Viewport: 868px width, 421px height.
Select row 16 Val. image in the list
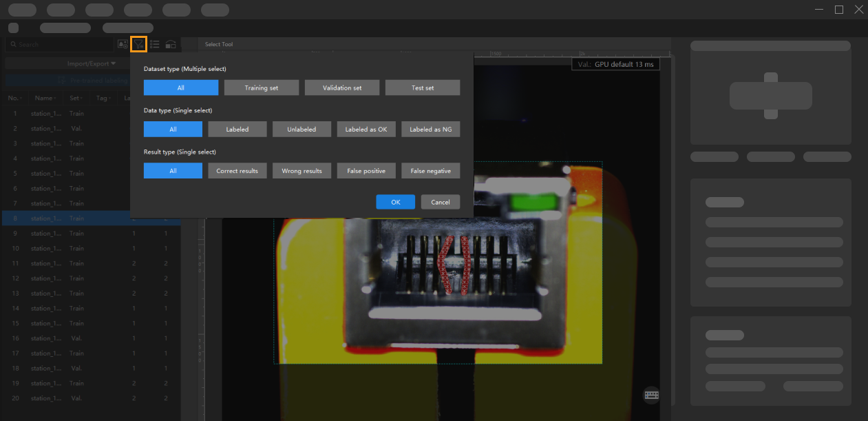pos(90,338)
